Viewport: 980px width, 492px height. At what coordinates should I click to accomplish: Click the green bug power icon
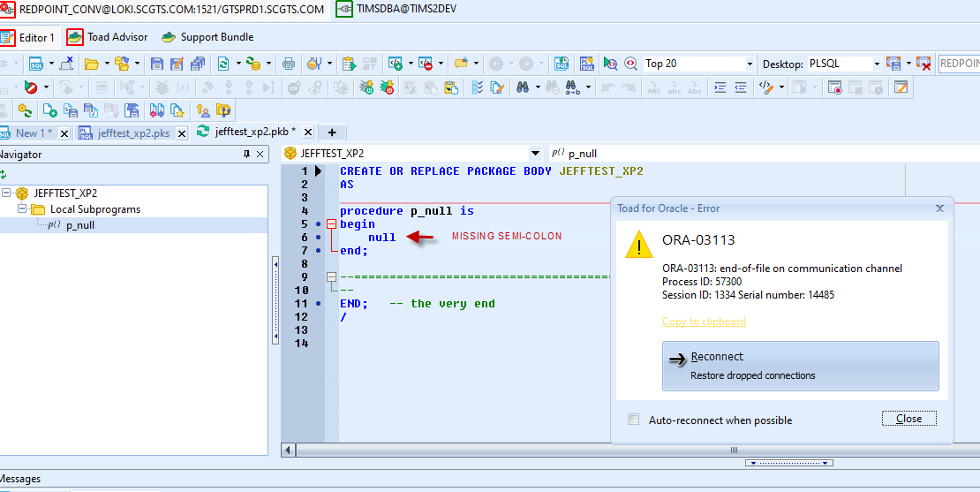367,87
